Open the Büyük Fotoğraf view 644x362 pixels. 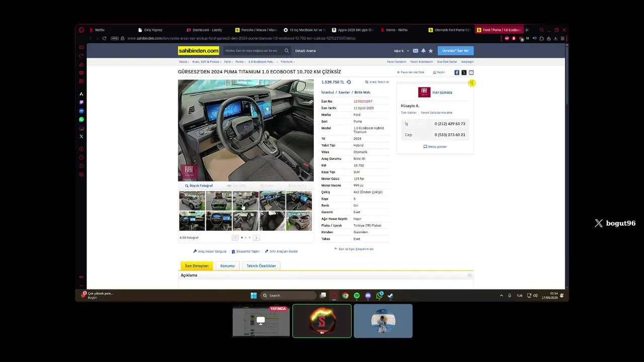point(199,186)
